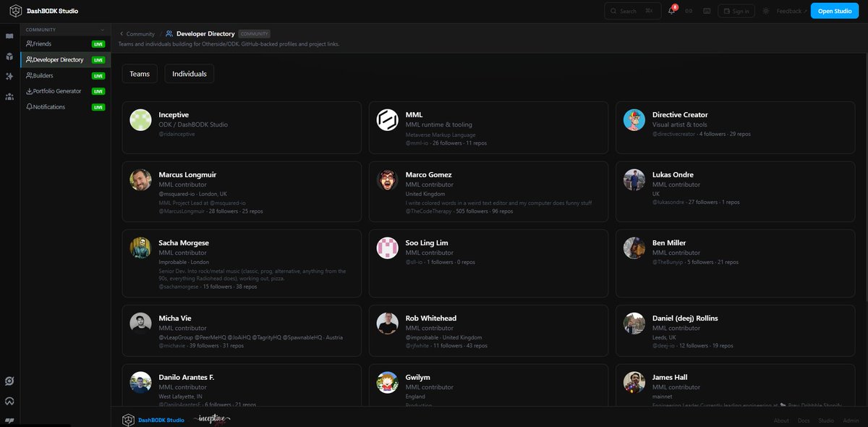Open Rob Whitehead's avatar
Viewport: 868px width, 427px height.
(x=388, y=323)
